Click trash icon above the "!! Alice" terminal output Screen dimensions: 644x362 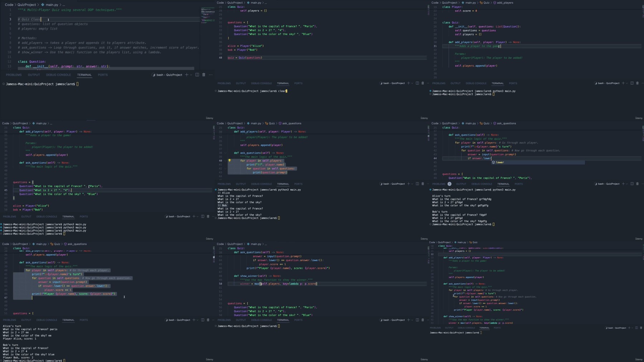click(423, 184)
